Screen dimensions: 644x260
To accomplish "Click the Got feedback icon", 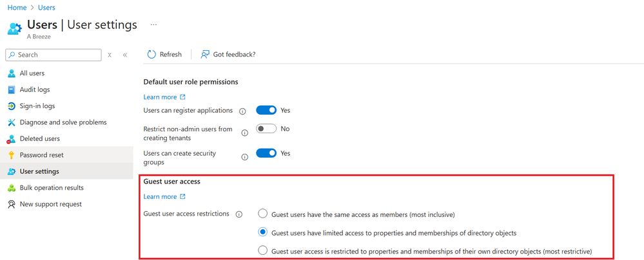I will pyautogui.click(x=205, y=55).
